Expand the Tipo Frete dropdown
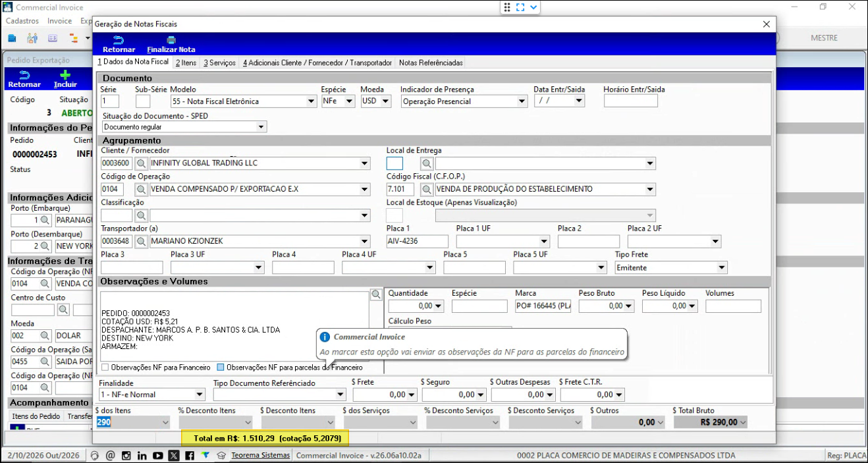This screenshot has width=868, height=463. 722,267
